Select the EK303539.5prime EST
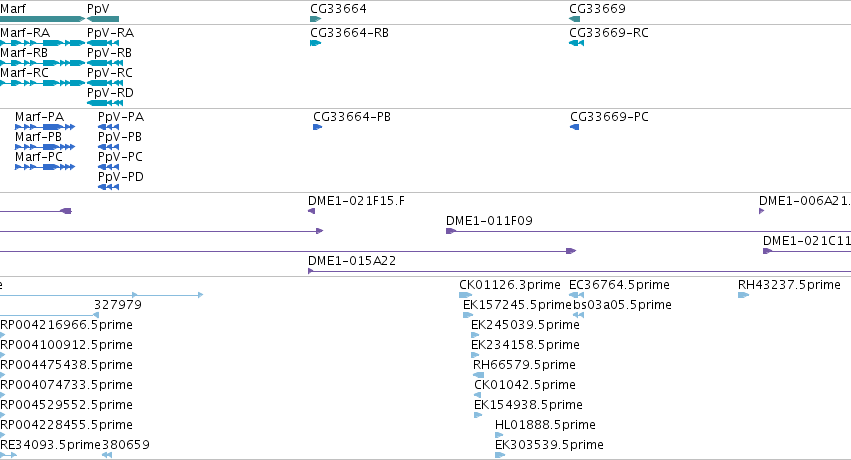 500,455
